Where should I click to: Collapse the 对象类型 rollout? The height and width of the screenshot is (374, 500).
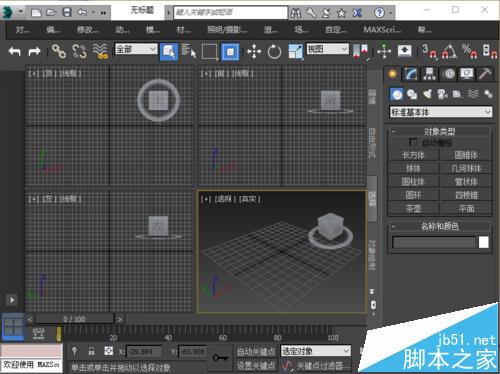[439, 131]
